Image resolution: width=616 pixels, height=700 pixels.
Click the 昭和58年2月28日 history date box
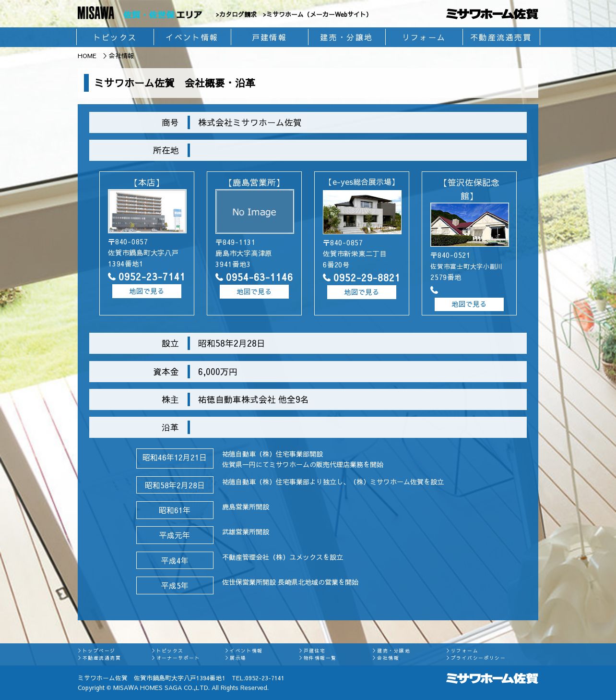pyautogui.click(x=175, y=485)
